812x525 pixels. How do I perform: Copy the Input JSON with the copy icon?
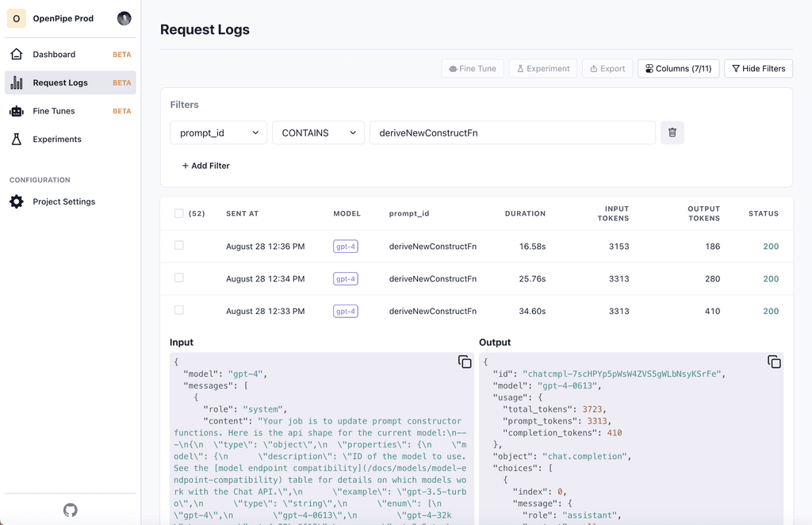(x=464, y=361)
